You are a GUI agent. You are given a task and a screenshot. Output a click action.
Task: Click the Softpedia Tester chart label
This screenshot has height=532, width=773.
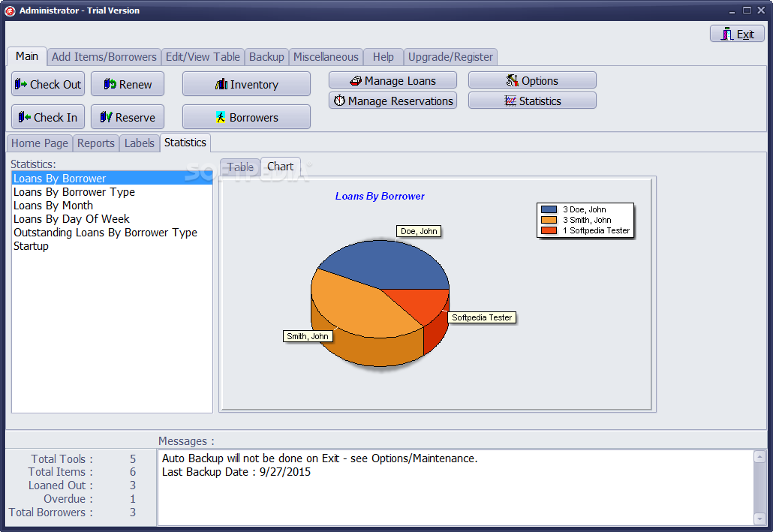[x=482, y=317]
